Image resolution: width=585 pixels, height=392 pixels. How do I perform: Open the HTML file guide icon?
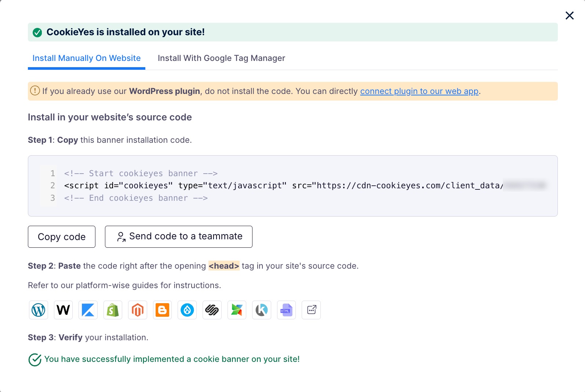pyautogui.click(x=286, y=310)
